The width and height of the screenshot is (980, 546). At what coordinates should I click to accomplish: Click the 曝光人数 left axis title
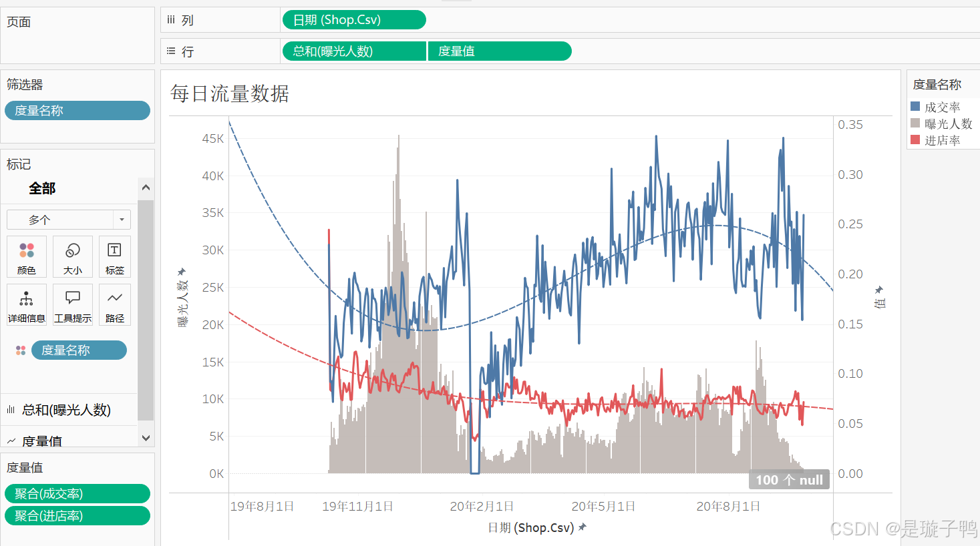(x=182, y=303)
